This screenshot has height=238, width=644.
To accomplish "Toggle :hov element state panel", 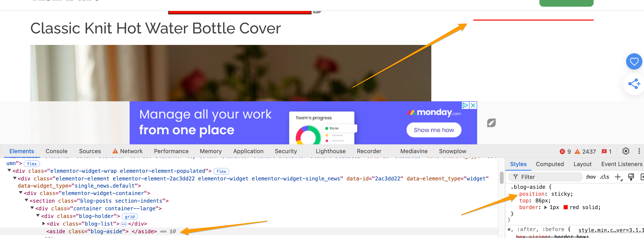I will point(591,177).
